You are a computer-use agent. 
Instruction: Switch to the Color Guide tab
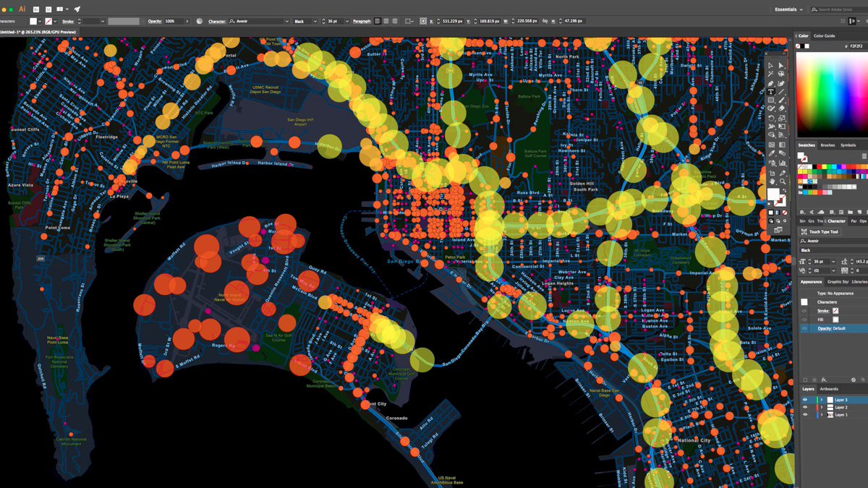click(x=824, y=35)
